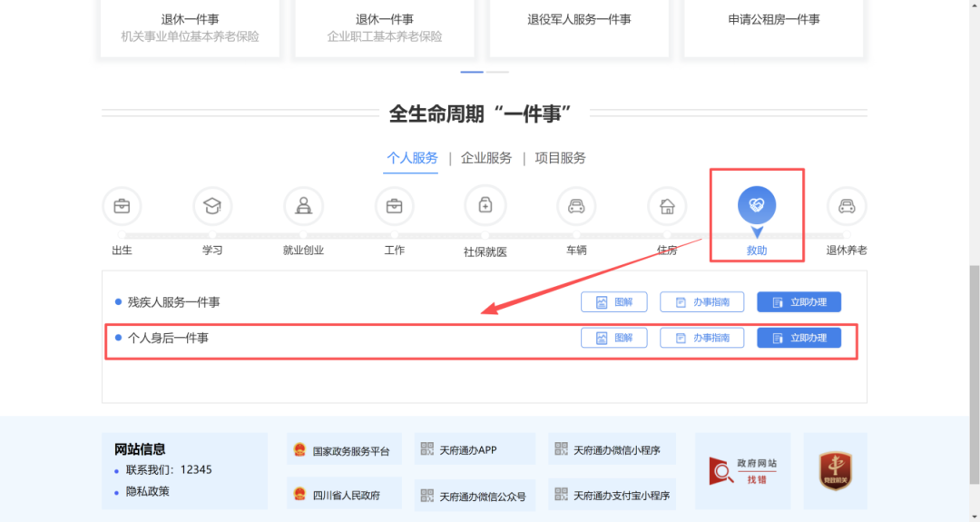Switch to the 企业服务 tab
Image resolution: width=980 pixels, height=522 pixels.
tap(486, 158)
